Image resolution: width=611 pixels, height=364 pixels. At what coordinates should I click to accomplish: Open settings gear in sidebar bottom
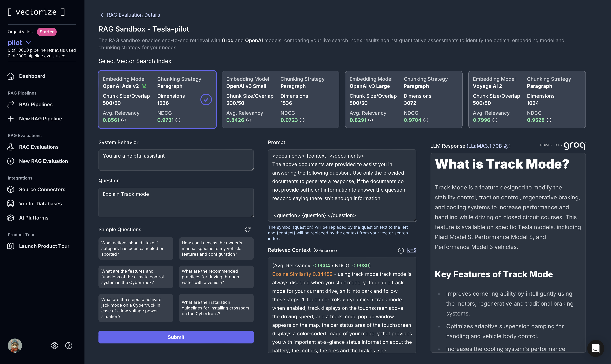pos(54,345)
